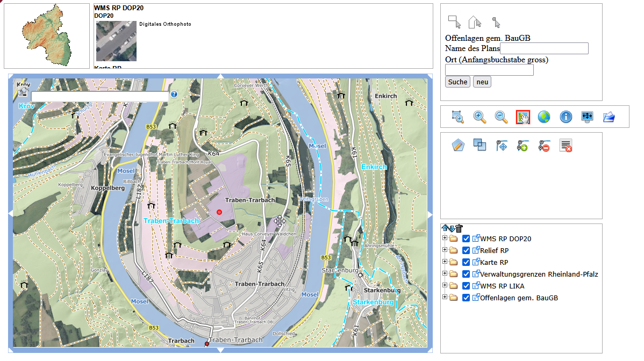Expand the Karte RP tree node
The height and width of the screenshot is (361, 644).
click(445, 262)
